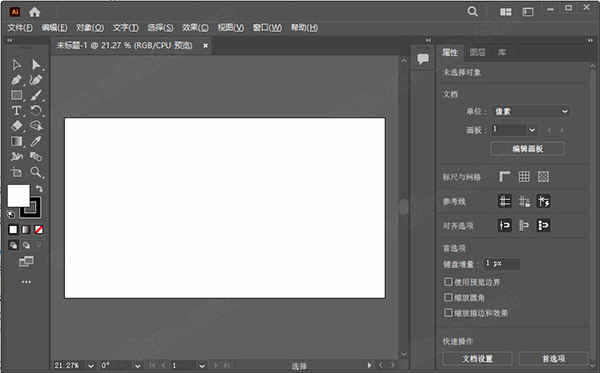The width and height of the screenshot is (600, 373).
Task: Enable 缩放圆角 checkbox
Action: tap(448, 297)
